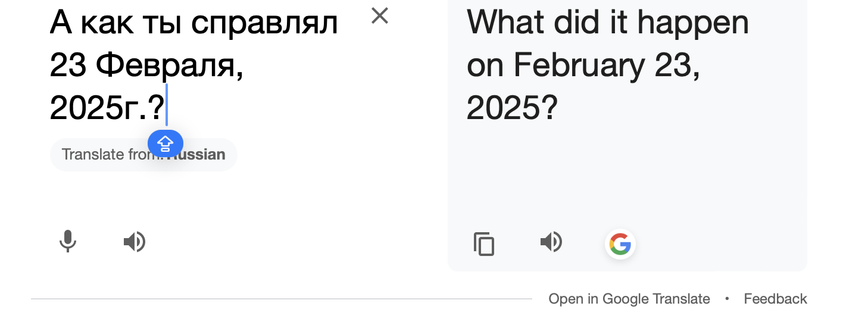Click "А как ты" in the source box

point(117,23)
